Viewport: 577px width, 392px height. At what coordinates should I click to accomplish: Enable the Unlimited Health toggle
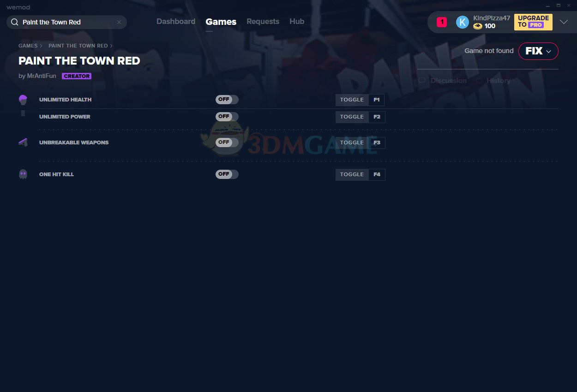(227, 100)
